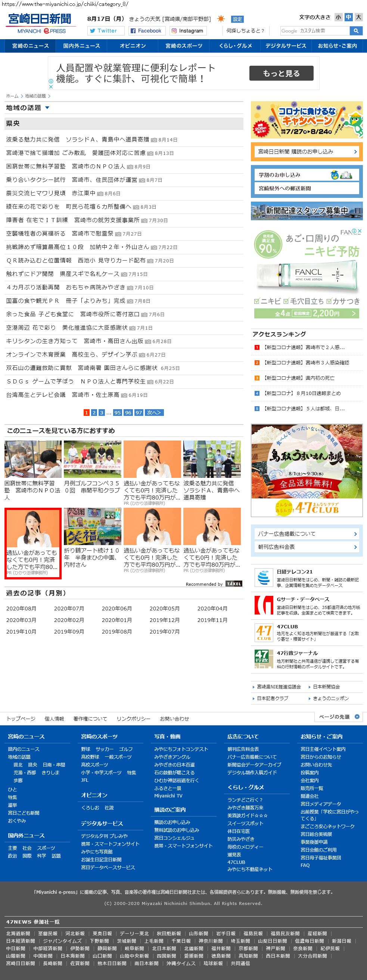Open 宮崎日日新聞 購読のお申し込み banner arrow
Screen dimensions: 367x980
coord(355,152)
